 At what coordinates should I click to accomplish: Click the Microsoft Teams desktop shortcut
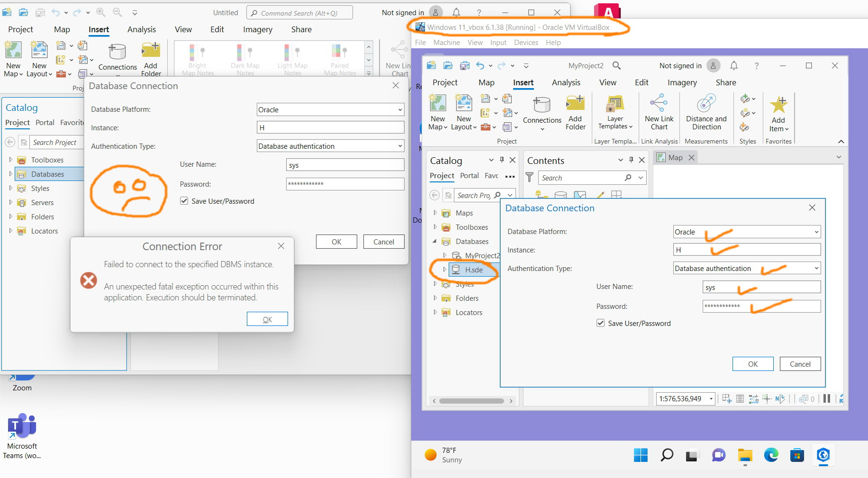tap(22, 436)
